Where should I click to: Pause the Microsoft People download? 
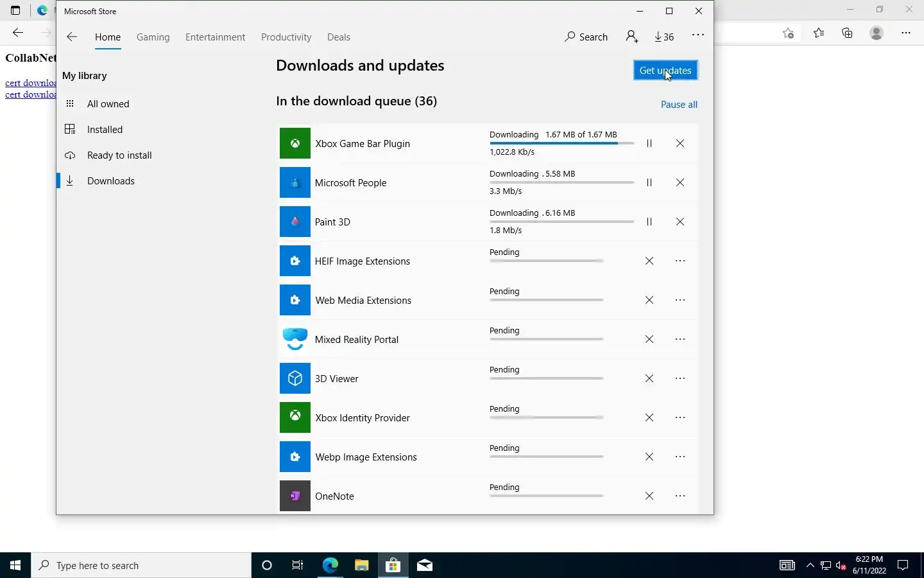(649, 183)
